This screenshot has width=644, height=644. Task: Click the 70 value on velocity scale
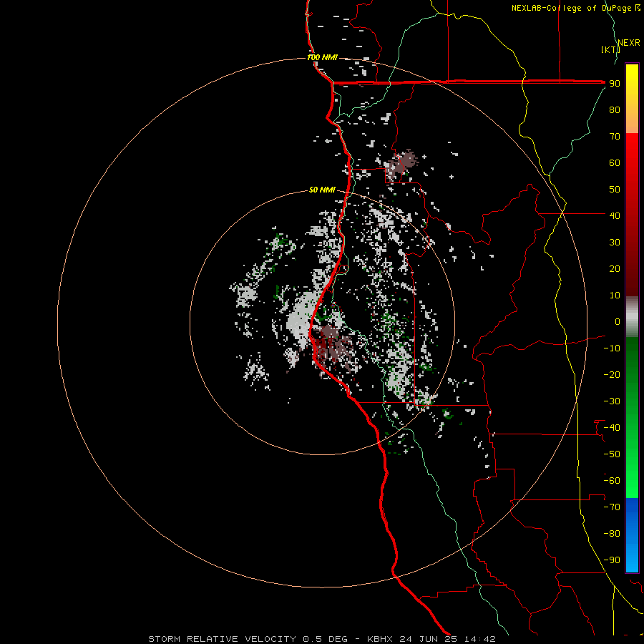tap(615, 137)
